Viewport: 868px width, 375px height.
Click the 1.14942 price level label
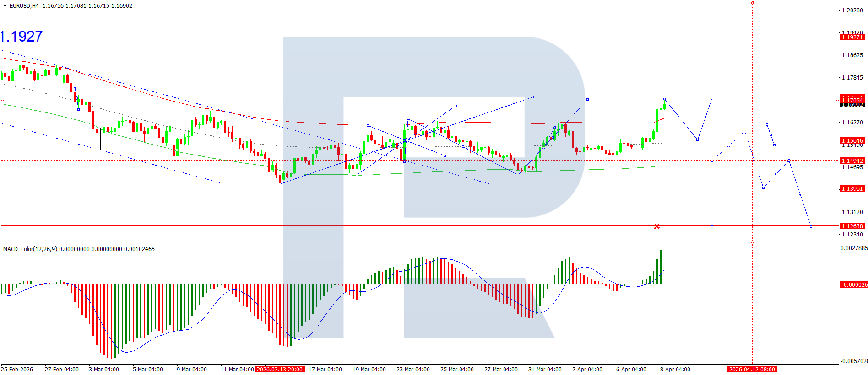click(x=852, y=161)
